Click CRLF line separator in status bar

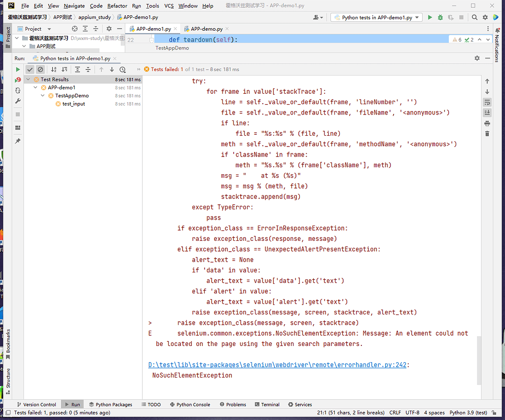pos(395,413)
